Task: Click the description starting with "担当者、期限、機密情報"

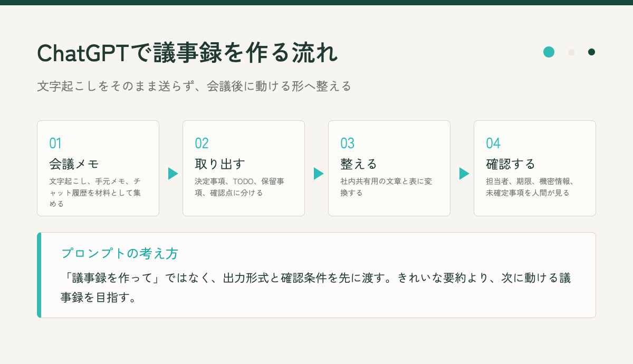Action: pos(530,187)
